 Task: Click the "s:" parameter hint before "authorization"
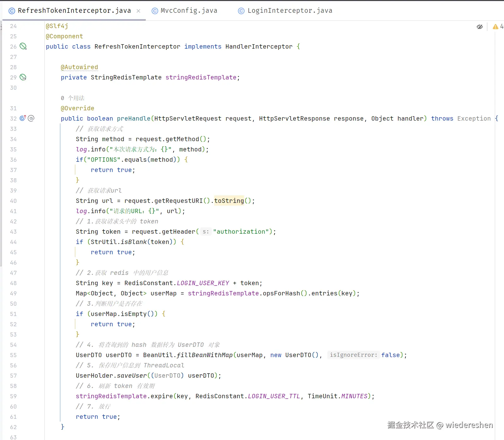(206, 232)
